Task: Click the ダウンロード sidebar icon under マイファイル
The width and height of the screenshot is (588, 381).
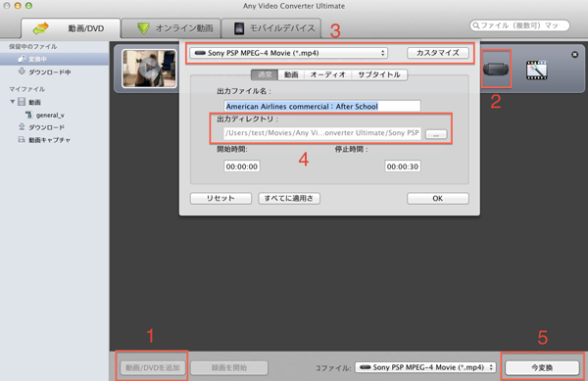Action: tap(22, 127)
